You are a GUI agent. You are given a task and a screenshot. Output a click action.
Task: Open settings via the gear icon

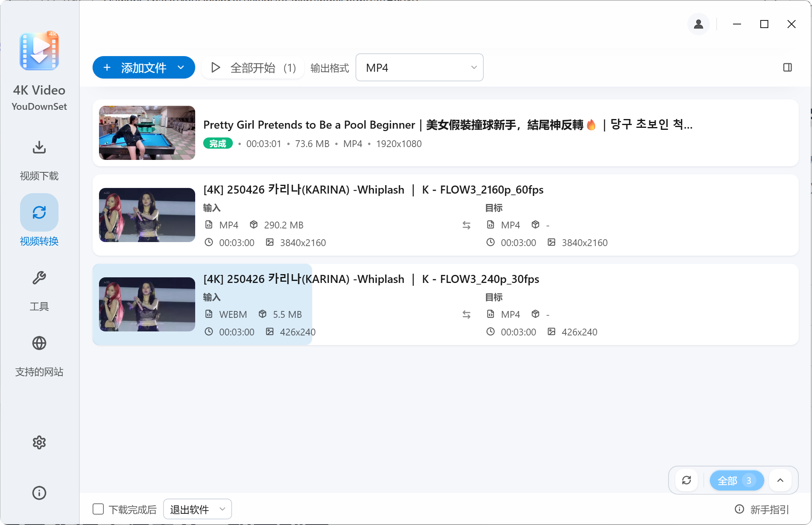(39, 442)
